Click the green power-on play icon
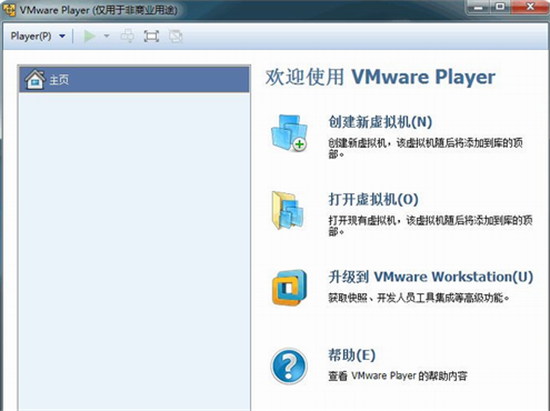This screenshot has width=550, height=411. tap(89, 36)
